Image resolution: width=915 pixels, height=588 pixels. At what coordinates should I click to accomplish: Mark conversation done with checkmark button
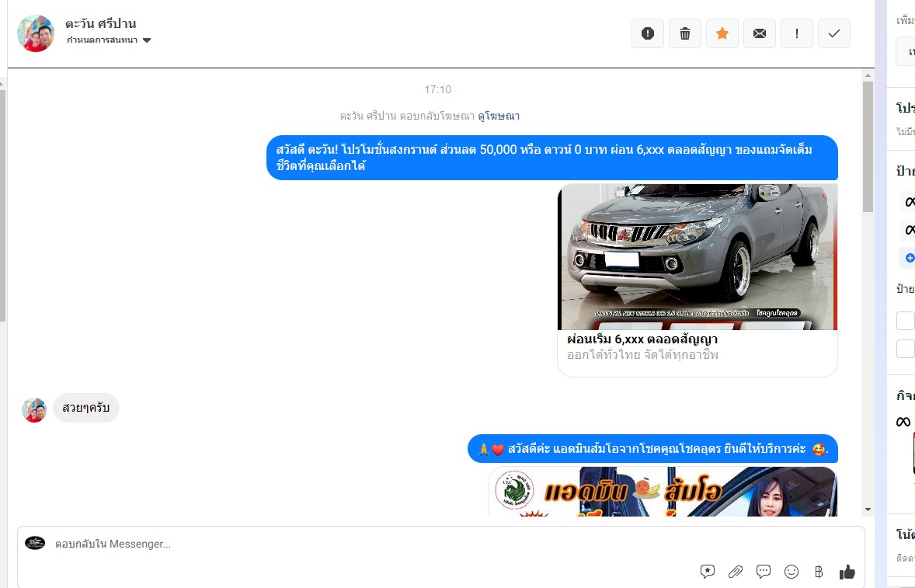point(834,33)
